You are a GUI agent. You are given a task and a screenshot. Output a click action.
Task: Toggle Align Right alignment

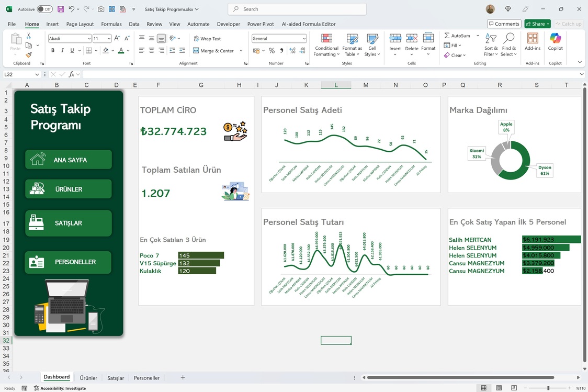click(x=161, y=50)
